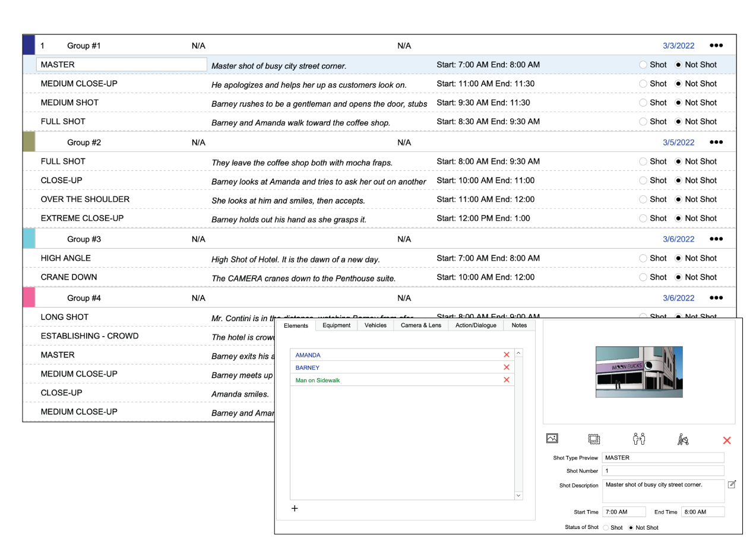
Task: Select the frame/shot composition icon
Action: pyautogui.click(x=594, y=439)
